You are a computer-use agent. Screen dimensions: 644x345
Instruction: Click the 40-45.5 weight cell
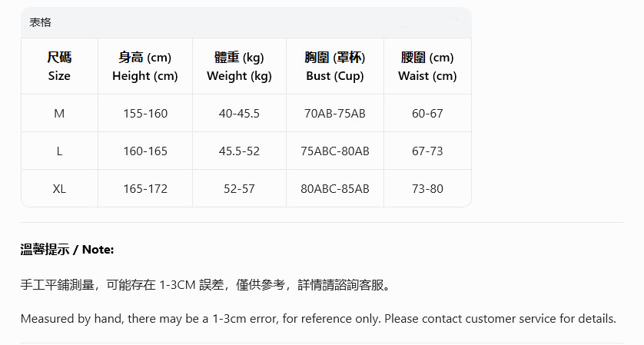pyautogui.click(x=239, y=114)
